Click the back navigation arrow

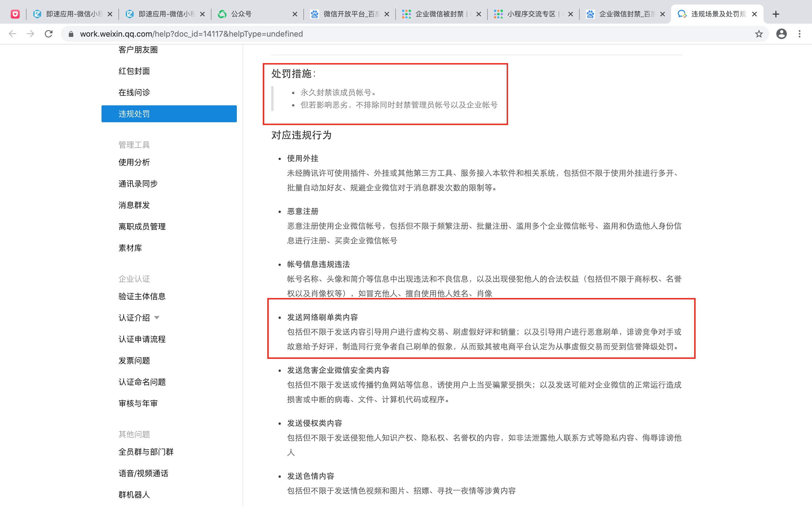(x=12, y=34)
